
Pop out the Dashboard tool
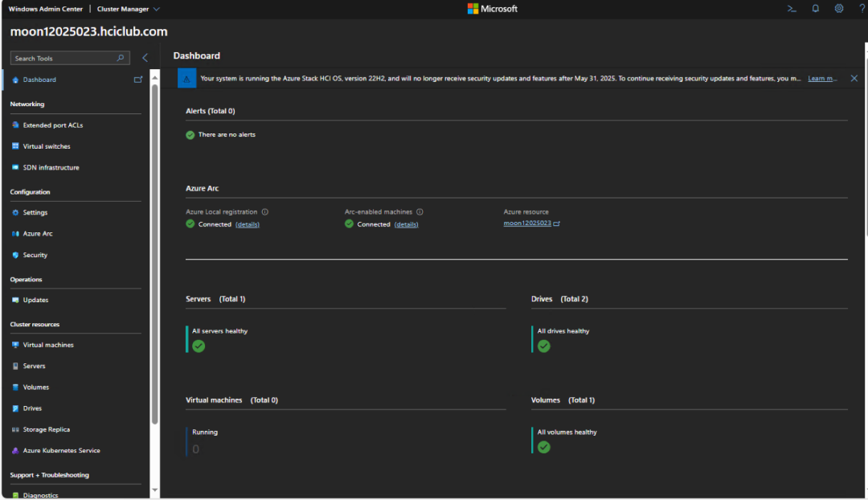click(137, 80)
